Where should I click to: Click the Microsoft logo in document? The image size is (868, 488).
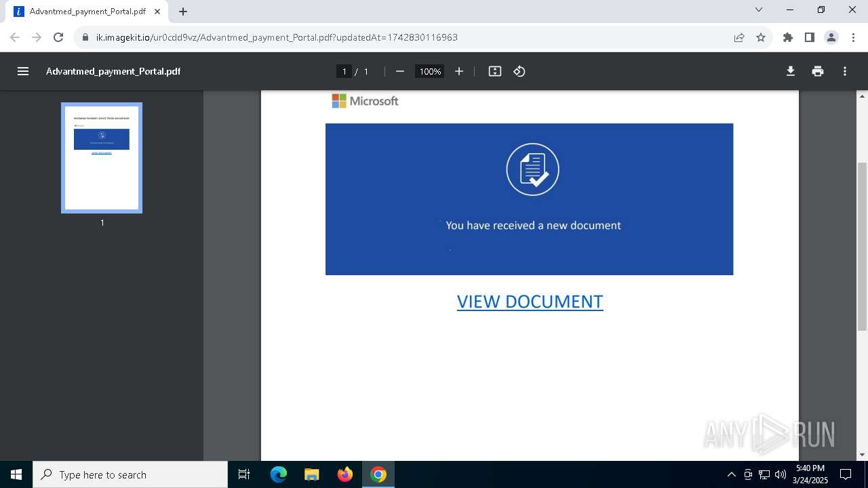(x=365, y=101)
